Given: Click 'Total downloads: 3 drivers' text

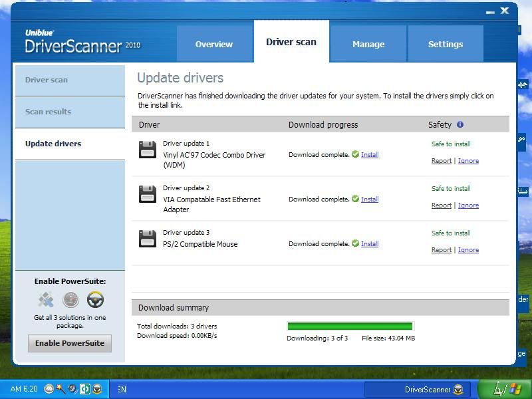Looking at the screenshot, I should pyautogui.click(x=177, y=326).
